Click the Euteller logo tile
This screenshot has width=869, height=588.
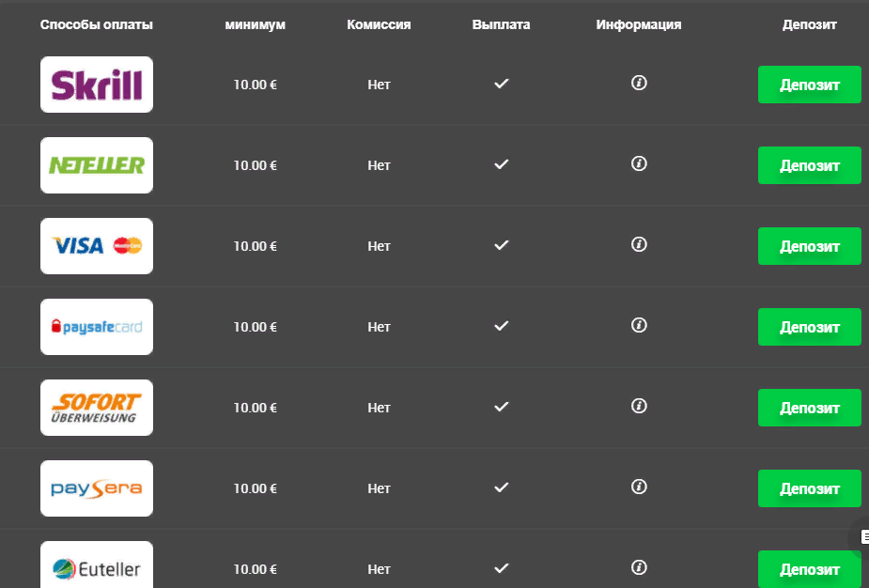click(97, 565)
